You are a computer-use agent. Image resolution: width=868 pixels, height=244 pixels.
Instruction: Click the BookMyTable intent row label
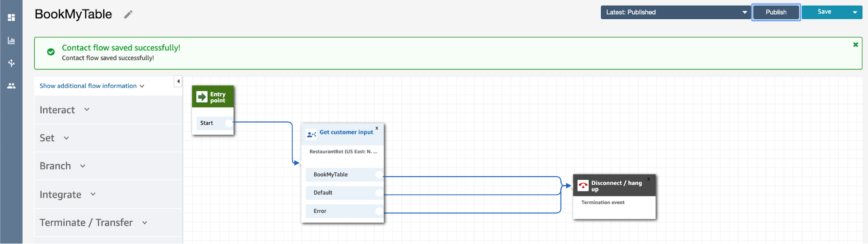(x=330, y=175)
